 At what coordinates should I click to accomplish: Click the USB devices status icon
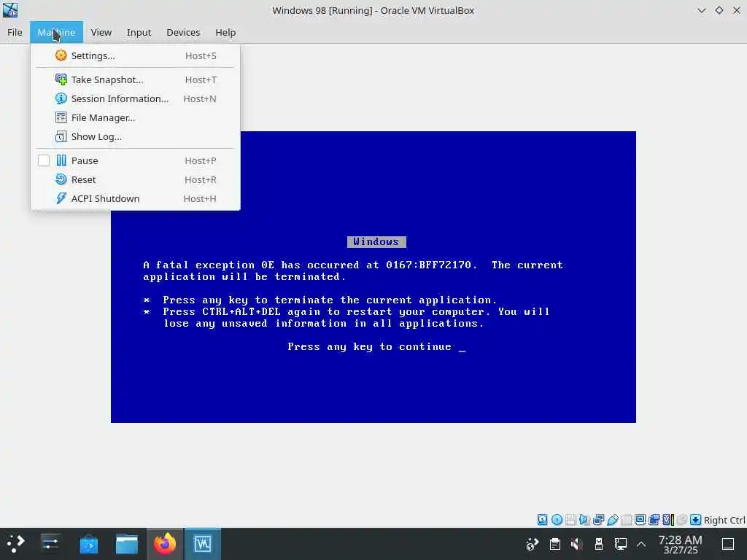pos(613,519)
